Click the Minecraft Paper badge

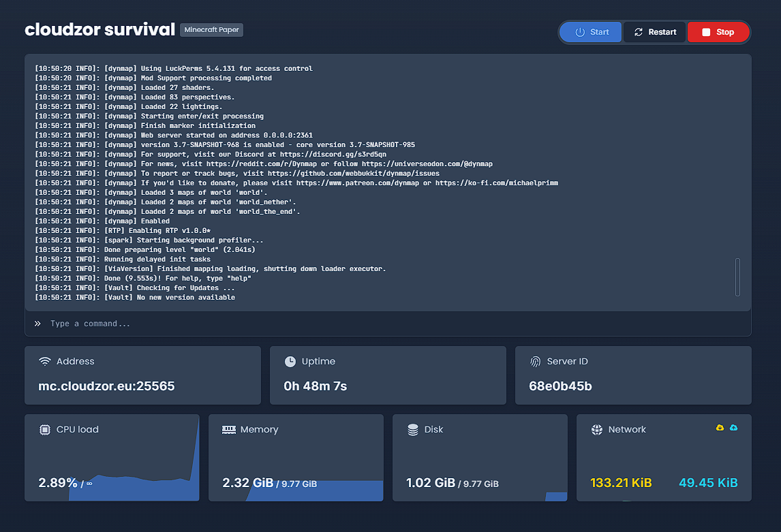(x=211, y=30)
